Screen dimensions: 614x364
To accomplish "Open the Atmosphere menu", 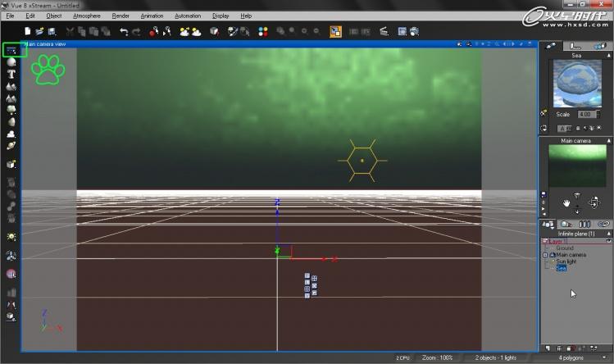I will pyautogui.click(x=86, y=16).
